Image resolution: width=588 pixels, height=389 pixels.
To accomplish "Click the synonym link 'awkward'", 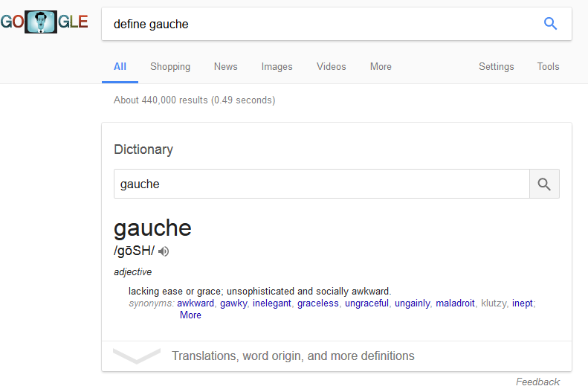I will pos(196,303).
